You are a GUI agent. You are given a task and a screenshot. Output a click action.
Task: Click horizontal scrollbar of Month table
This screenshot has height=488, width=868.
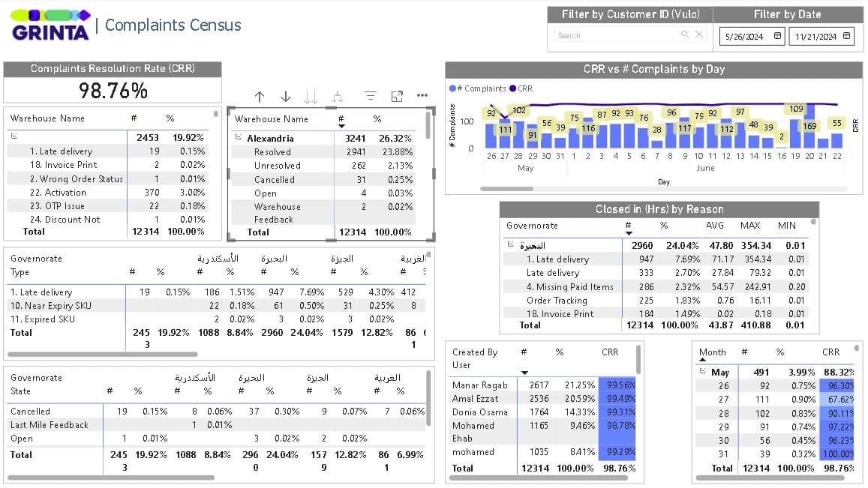pos(770,477)
